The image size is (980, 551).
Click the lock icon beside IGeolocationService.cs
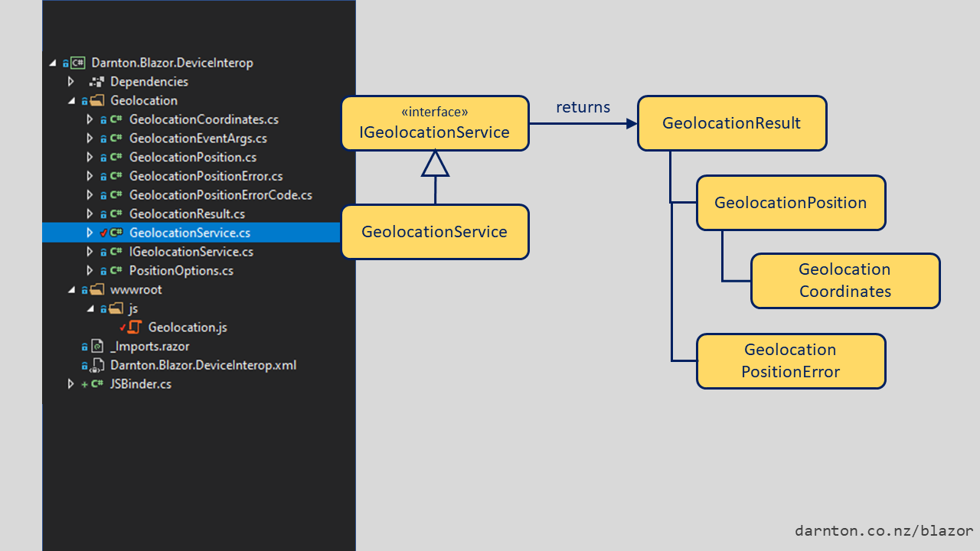(x=103, y=252)
